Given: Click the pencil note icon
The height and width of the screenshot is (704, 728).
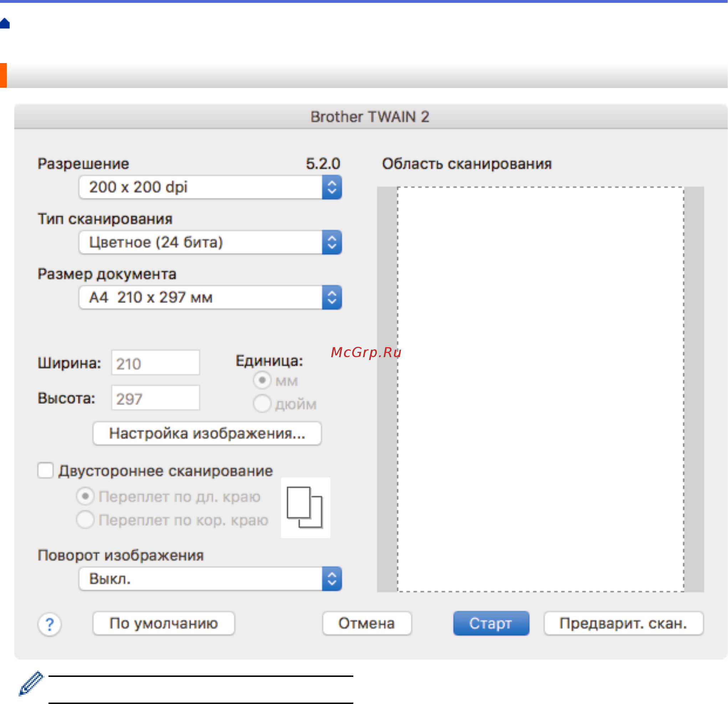Looking at the screenshot, I should coord(31,683).
